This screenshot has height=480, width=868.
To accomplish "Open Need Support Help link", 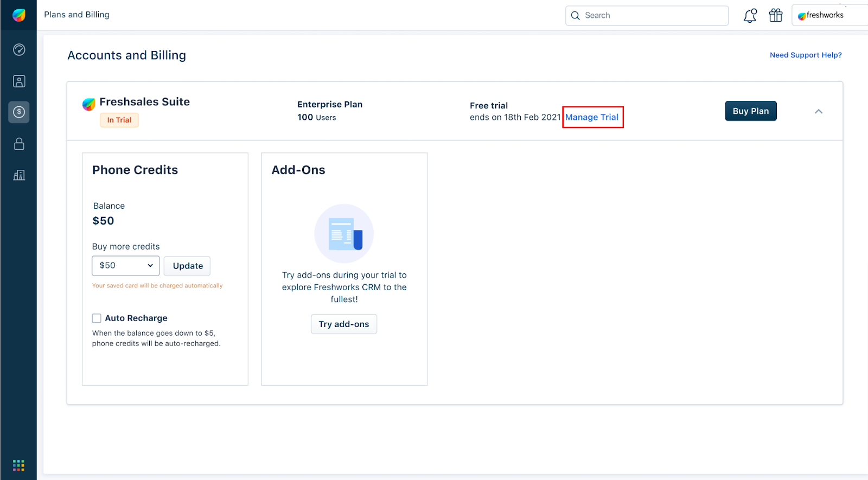I will pos(806,55).
